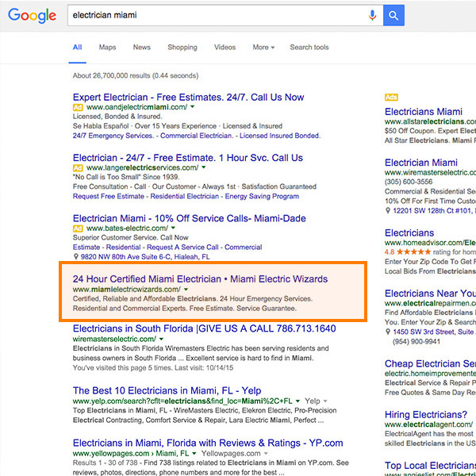Open 'Energy Saving Program' sitelink

point(262,197)
